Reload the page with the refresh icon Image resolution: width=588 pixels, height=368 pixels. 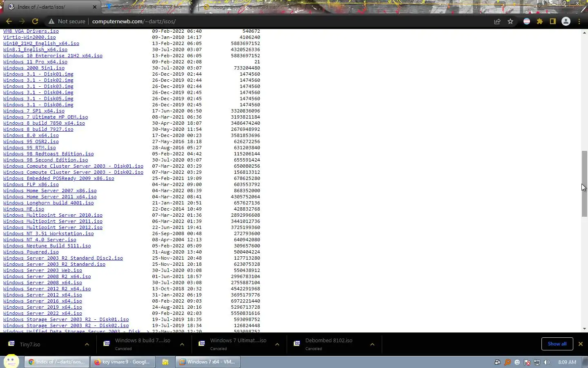point(35,21)
